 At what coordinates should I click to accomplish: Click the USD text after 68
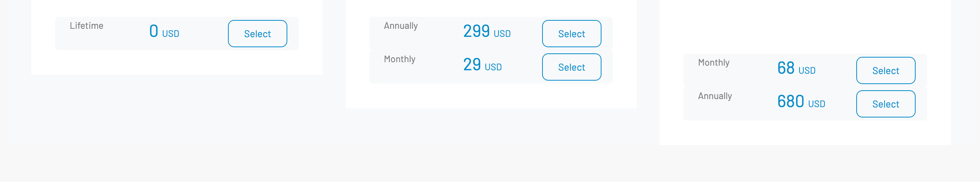click(x=807, y=71)
